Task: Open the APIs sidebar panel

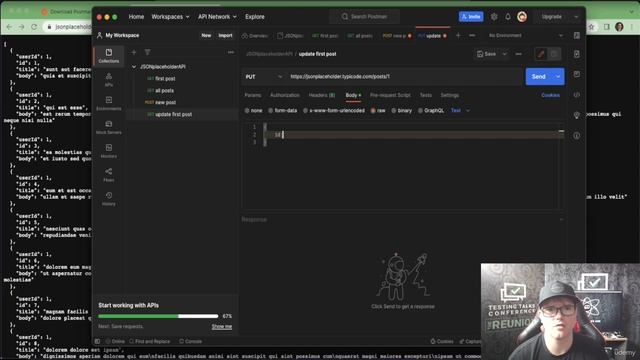Action: (x=109, y=80)
